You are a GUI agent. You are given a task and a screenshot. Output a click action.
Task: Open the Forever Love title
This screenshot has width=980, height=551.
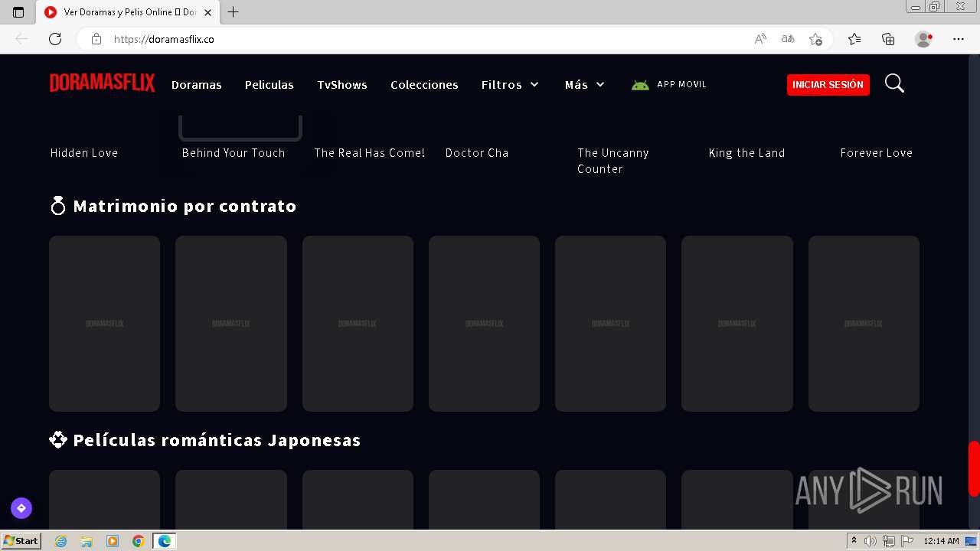[x=877, y=153]
